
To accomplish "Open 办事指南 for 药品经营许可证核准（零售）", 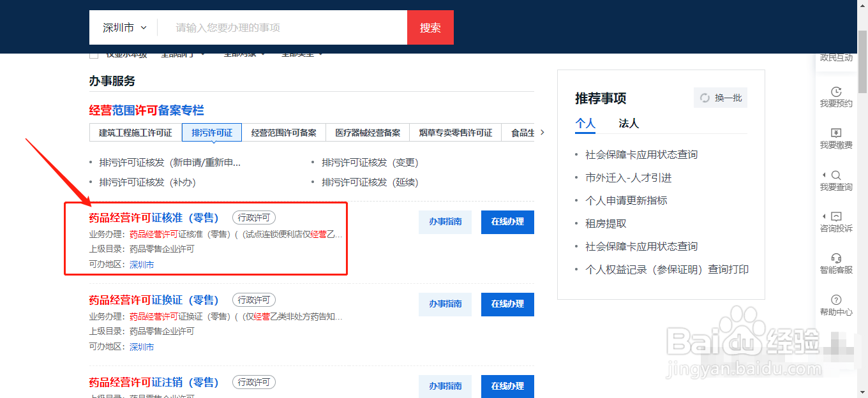I will (445, 222).
